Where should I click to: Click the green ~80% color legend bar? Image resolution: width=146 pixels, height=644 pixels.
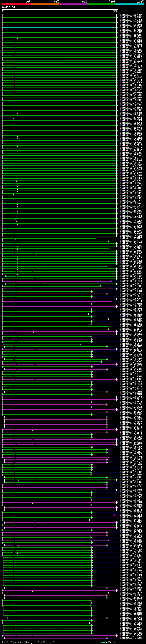(101, 4)
